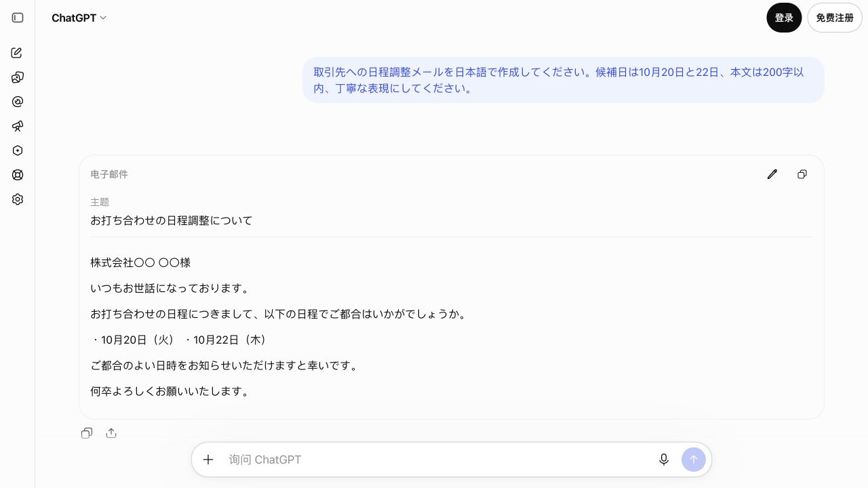Click the 登录 login button

pyautogui.click(x=784, y=18)
